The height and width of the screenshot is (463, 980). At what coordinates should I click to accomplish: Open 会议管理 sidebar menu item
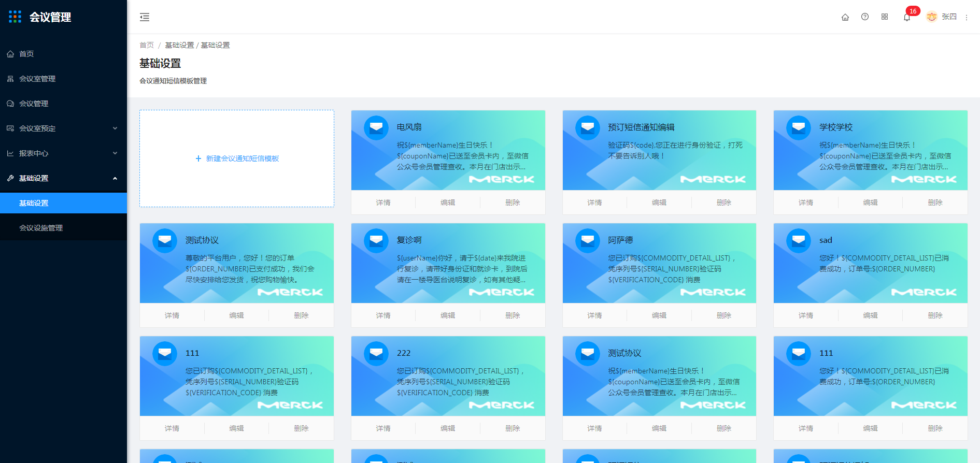pyautogui.click(x=63, y=104)
